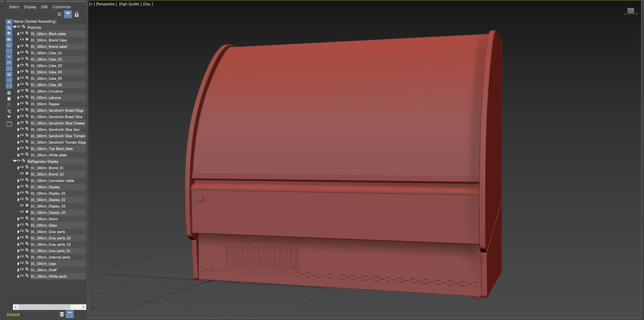Viewport: 644px width, 320px height.
Task: Expand the 01_160cm_Legs node
Action: [x=18, y=263]
